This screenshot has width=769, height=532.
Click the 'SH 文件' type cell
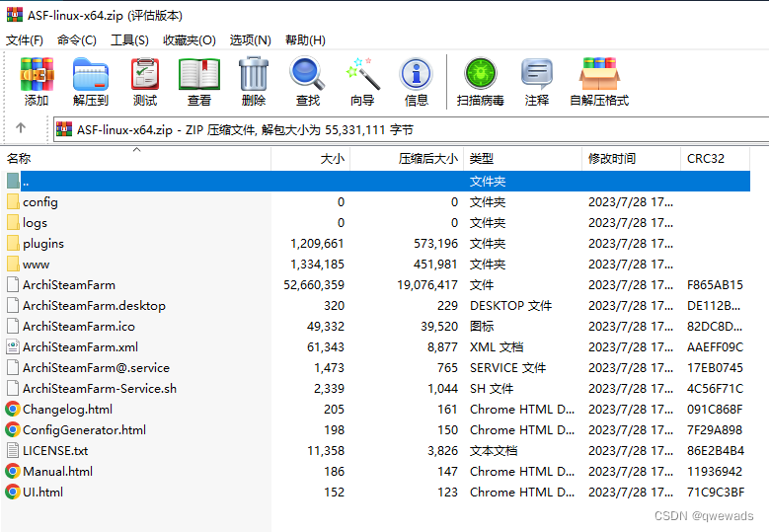point(492,388)
